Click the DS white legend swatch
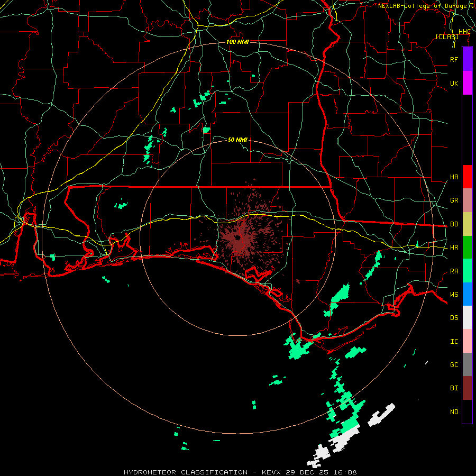The image size is (476, 476). point(467,317)
